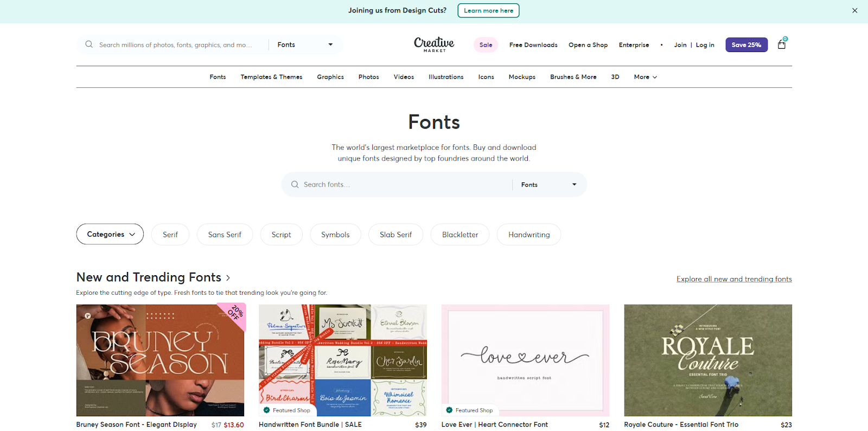Open the Royale Couture font thumbnail

coord(708,360)
